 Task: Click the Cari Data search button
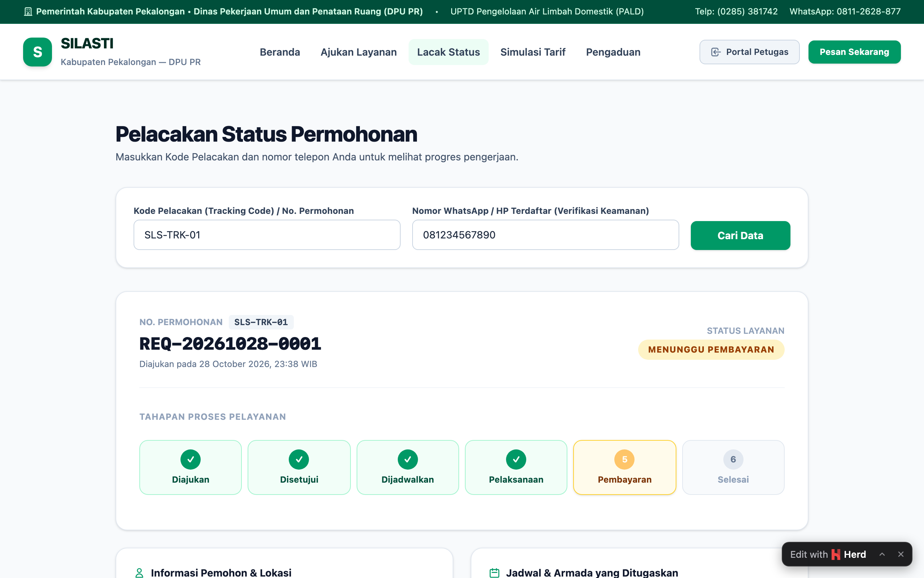(x=740, y=236)
